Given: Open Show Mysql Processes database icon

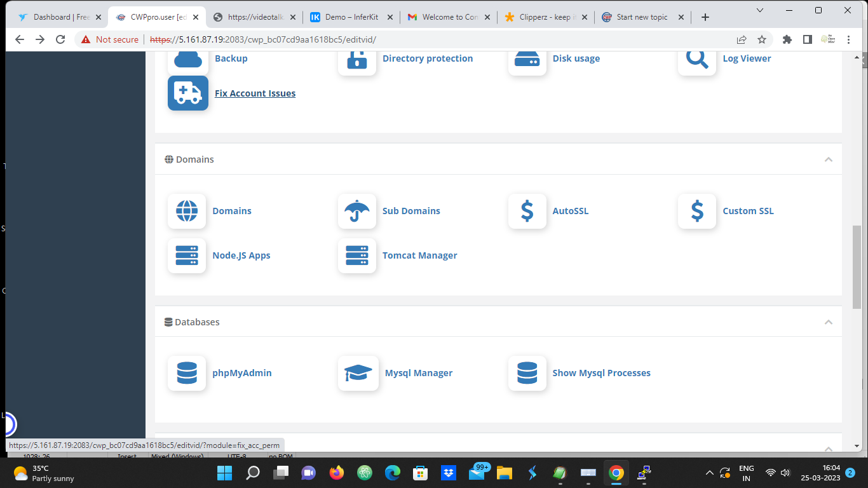Looking at the screenshot, I should [x=527, y=373].
